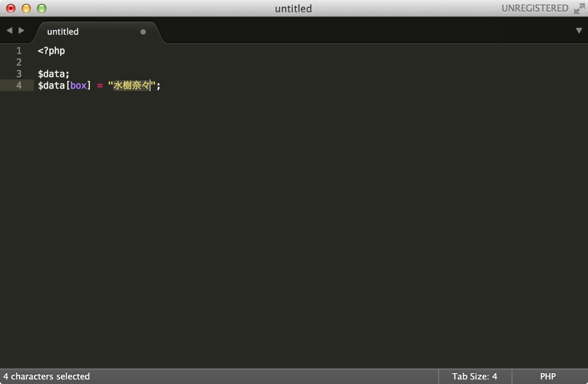The width and height of the screenshot is (588, 384).
Task: Click the green zoom window button
Action: [x=42, y=8]
